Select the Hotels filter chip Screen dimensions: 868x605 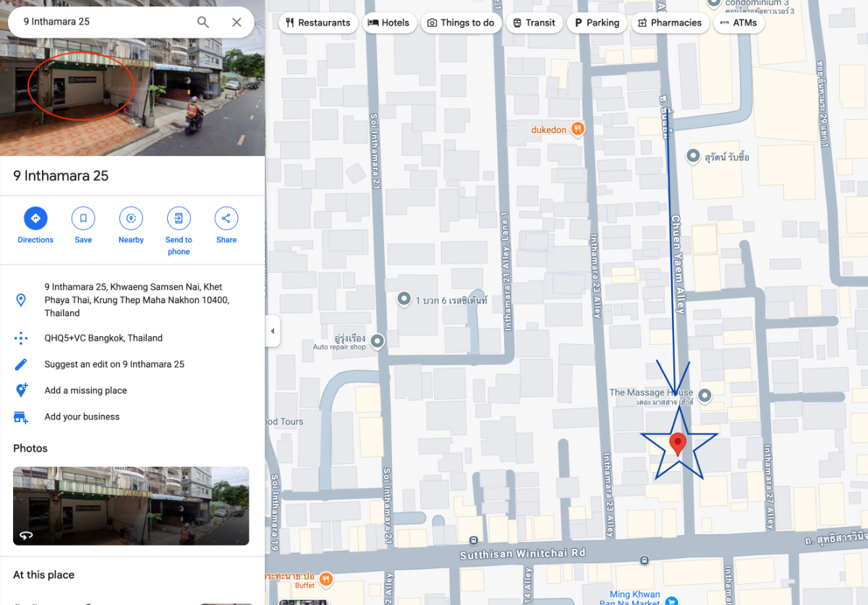click(389, 22)
